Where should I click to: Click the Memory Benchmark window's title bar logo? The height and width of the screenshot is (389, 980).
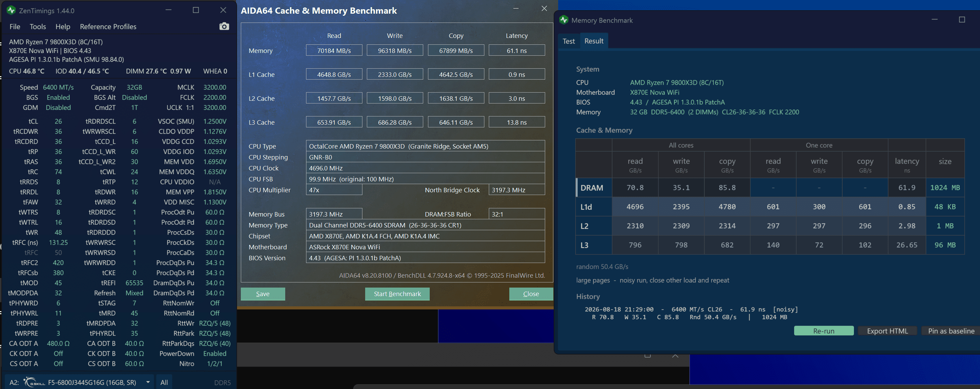(x=564, y=20)
